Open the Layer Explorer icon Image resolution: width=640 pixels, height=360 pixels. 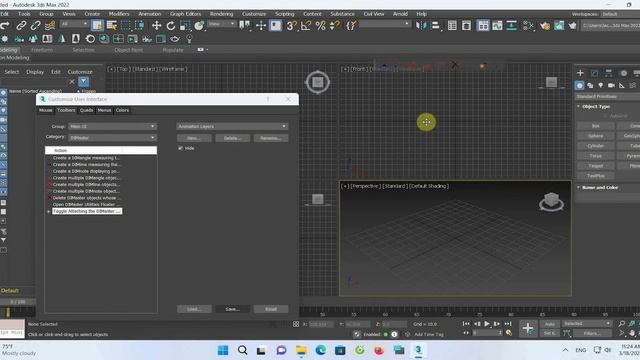[x=466, y=25]
